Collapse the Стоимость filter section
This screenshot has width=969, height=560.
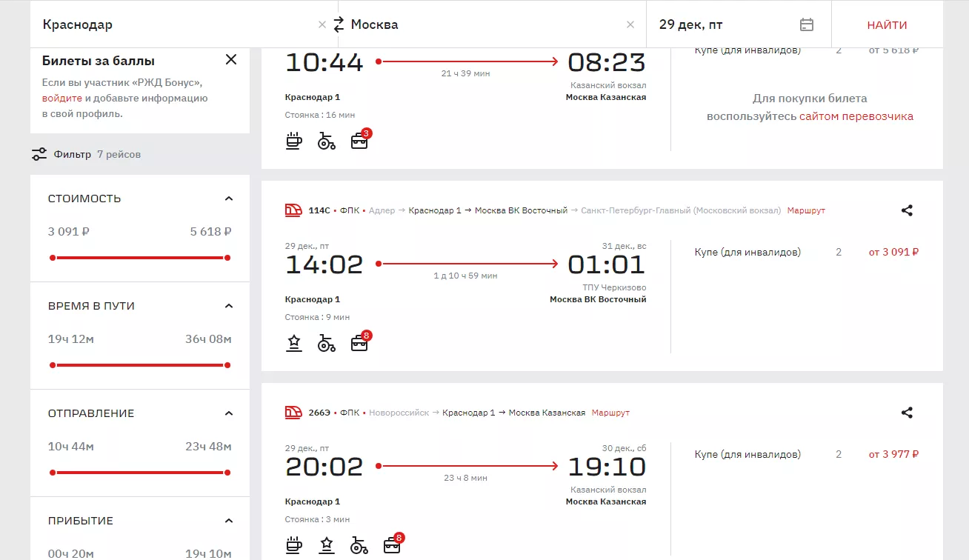pyautogui.click(x=229, y=199)
